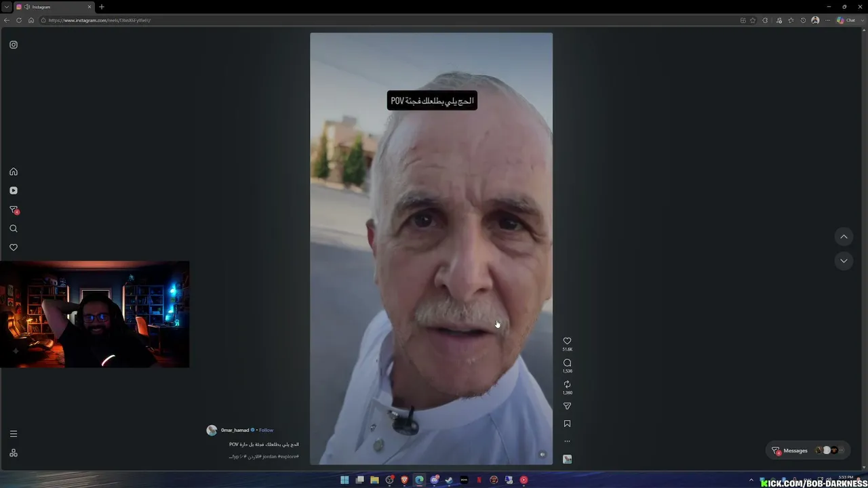Open the More hamburger menu
The width and height of the screenshot is (868, 488).
pos(14,434)
